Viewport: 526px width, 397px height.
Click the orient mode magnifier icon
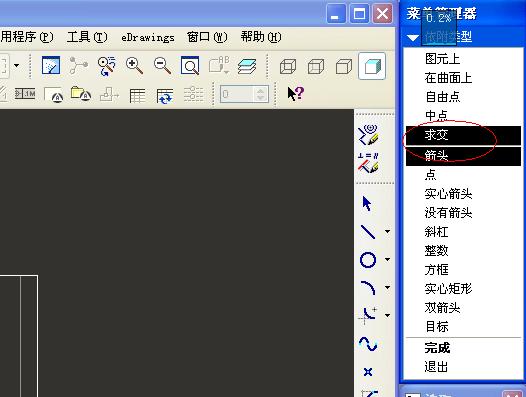[x=106, y=65]
